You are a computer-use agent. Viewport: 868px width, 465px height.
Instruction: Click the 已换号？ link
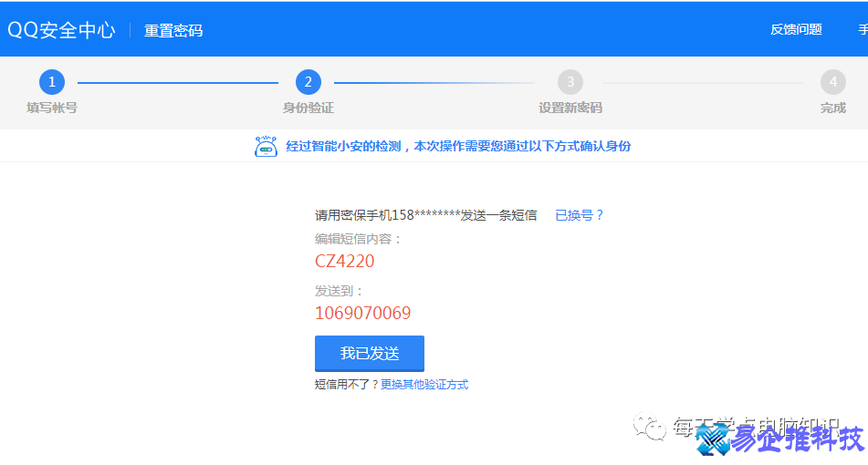pyautogui.click(x=579, y=215)
